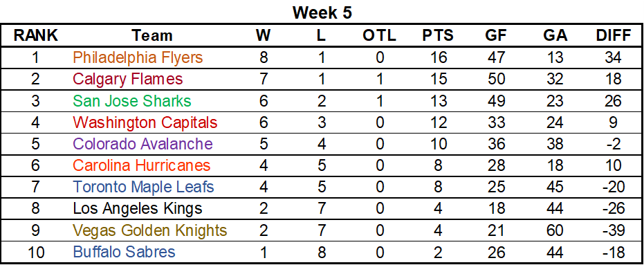Viewport: 644px width, 265px height.
Task: Click Vegas Golden Knights' -39 DIFF cell
Action: [613, 230]
